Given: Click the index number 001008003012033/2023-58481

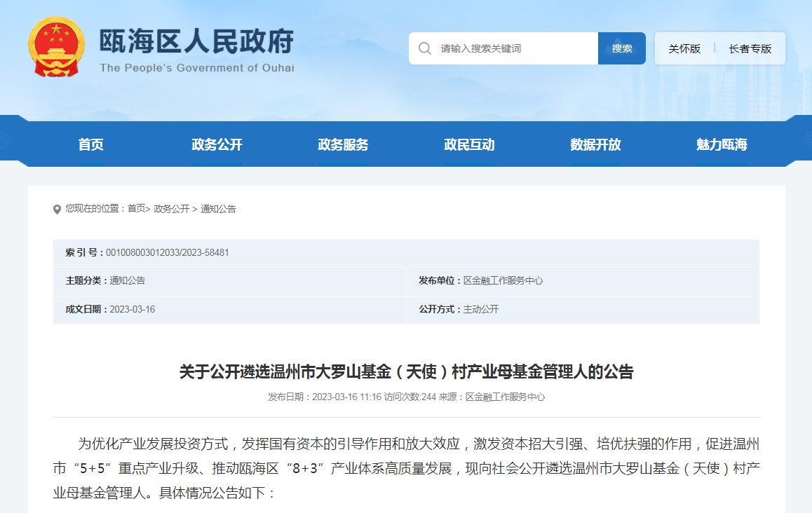Looking at the screenshot, I should click(x=168, y=252).
